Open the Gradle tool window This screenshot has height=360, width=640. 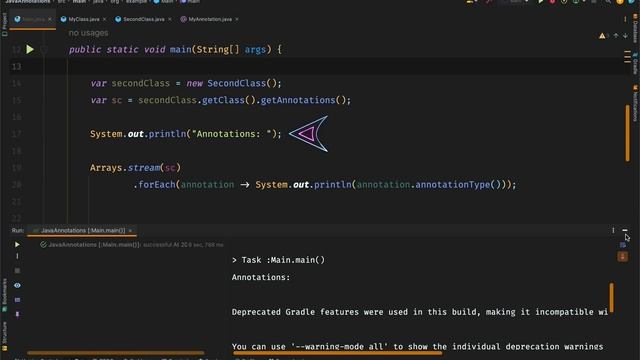click(636, 63)
